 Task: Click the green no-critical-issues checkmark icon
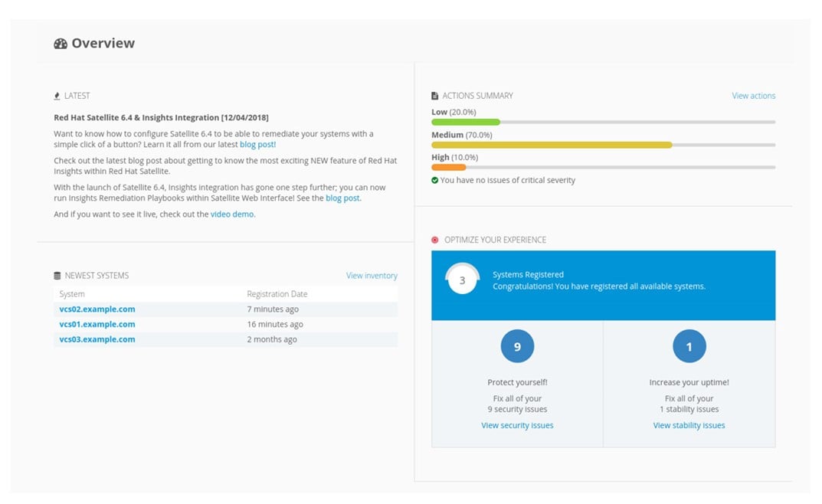point(435,181)
